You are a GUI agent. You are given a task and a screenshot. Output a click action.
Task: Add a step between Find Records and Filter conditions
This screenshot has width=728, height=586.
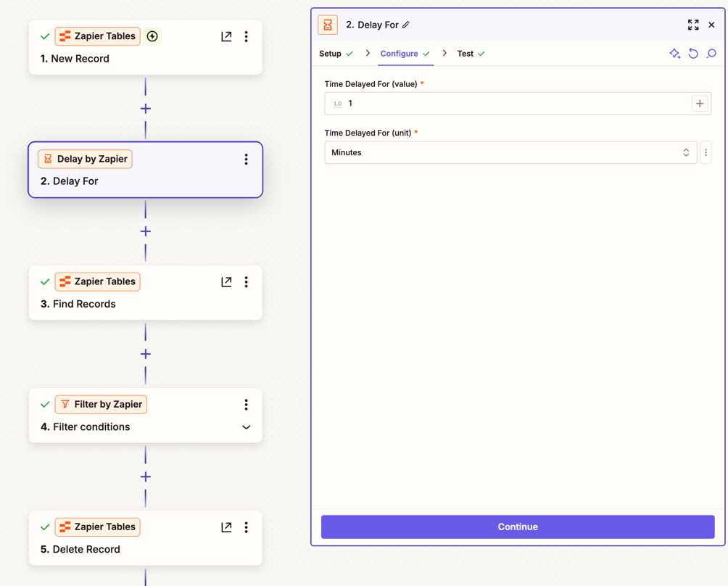[x=145, y=354]
